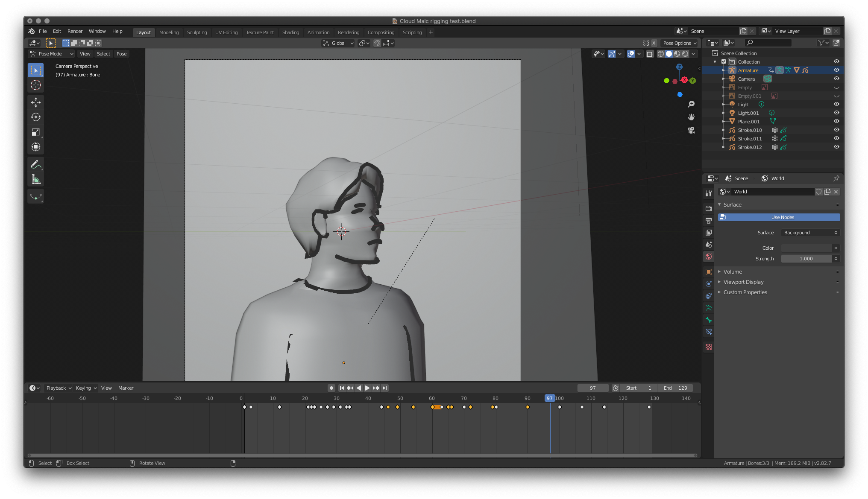Open the Global transform orientation dropdown
The height and width of the screenshot is (499, 868).
[x=338, y=43]
